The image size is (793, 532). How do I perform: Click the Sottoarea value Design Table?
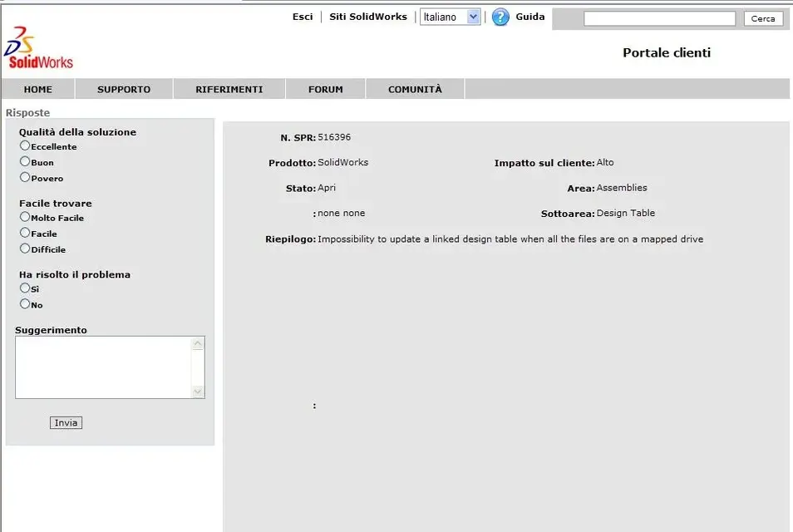click(x=626, y=214)
